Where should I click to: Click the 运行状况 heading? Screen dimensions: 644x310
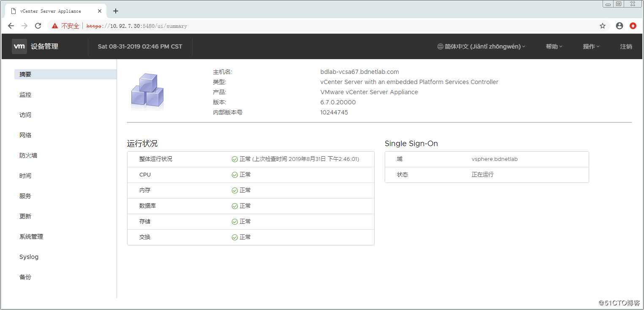click(142, 144)
